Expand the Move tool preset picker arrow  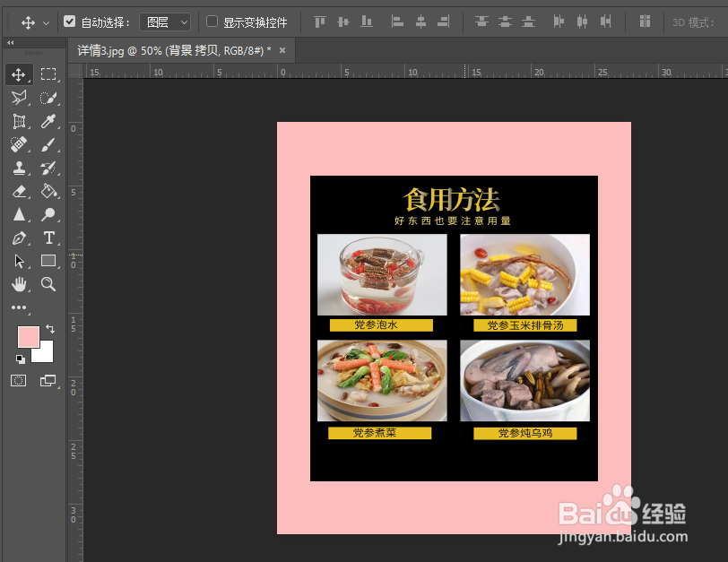(x=46, y=22)
